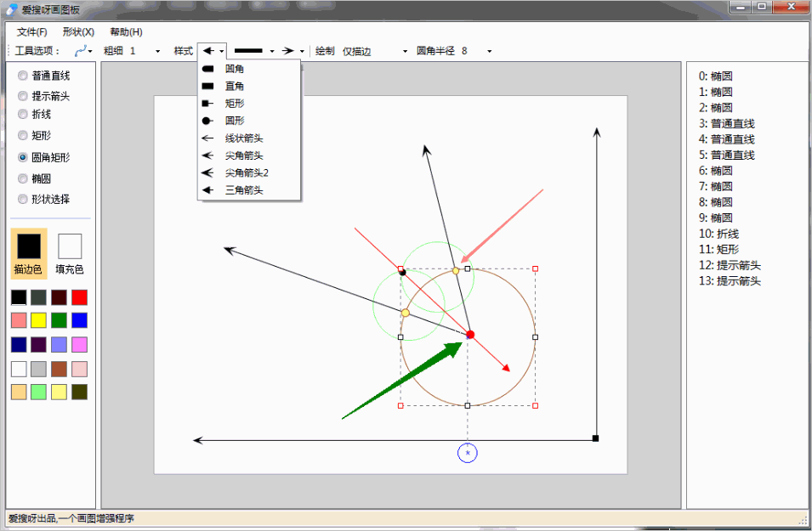Choose the 矩形 line cap icon
812x531 pixels.
pyautogui.click(x=207, y=104)
